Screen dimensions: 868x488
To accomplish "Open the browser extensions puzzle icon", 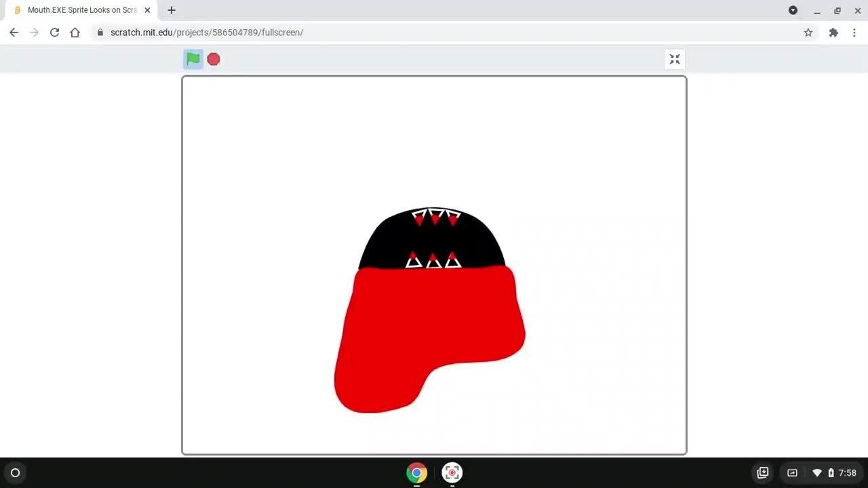I will pyautogui.click(x=833, y=33).
